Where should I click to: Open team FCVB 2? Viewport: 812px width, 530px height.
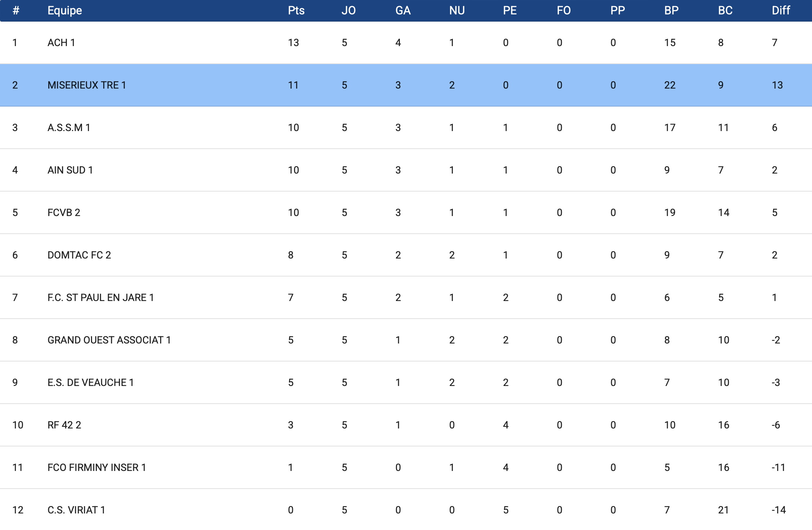click(x=64, y=213)
